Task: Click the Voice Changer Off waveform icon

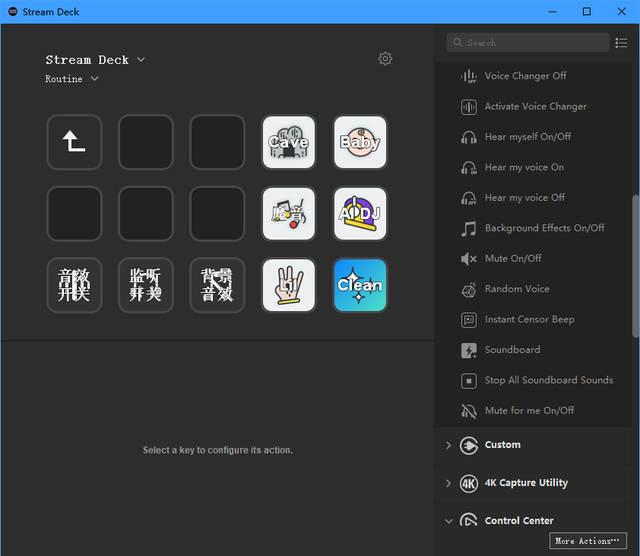Action: [x=469, y=76]
